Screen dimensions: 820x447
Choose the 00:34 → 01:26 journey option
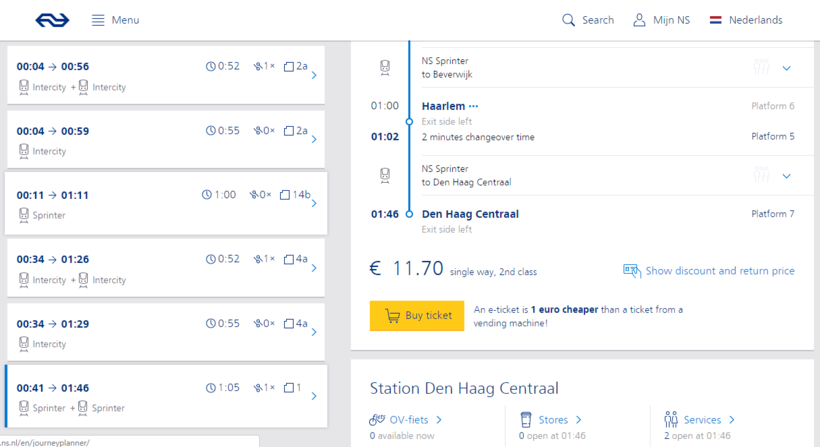click(165, 268)
